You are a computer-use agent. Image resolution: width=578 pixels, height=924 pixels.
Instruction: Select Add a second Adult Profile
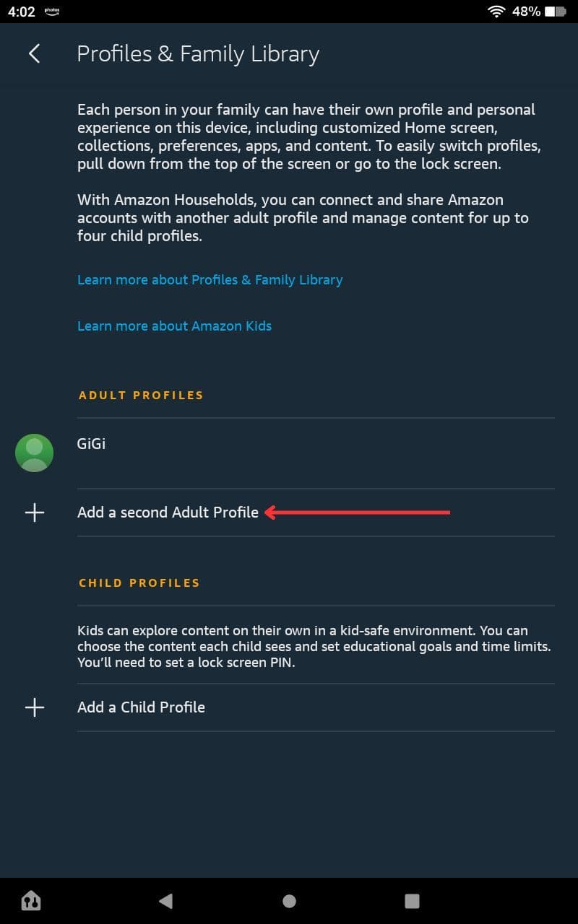click(x=168, y=513)
